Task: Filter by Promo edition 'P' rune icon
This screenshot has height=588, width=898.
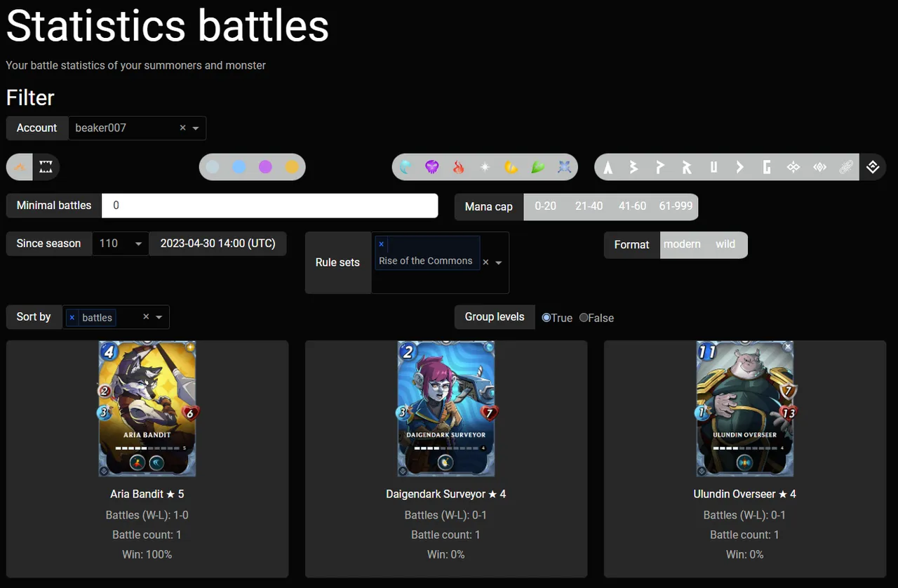Action: click(x=661, y=167)
